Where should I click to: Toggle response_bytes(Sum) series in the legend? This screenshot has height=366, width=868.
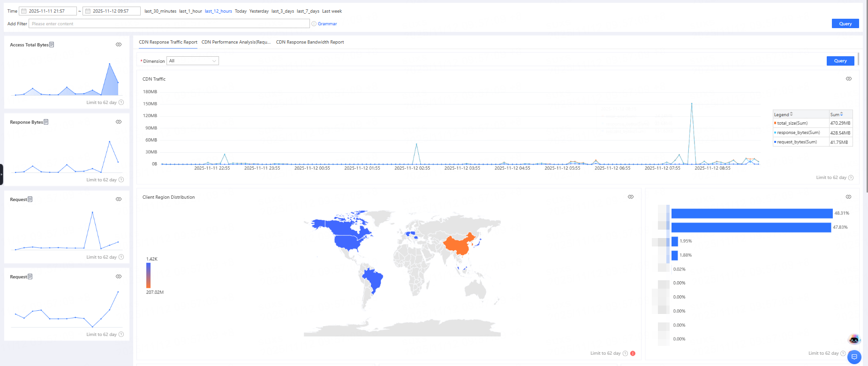[x=798, y=133]
